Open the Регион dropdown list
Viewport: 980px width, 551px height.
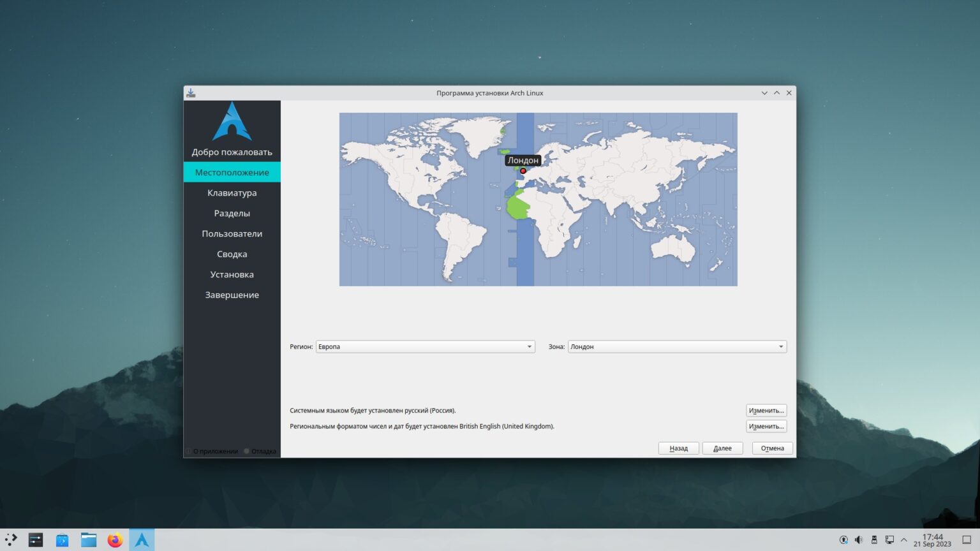coord(425,346)
